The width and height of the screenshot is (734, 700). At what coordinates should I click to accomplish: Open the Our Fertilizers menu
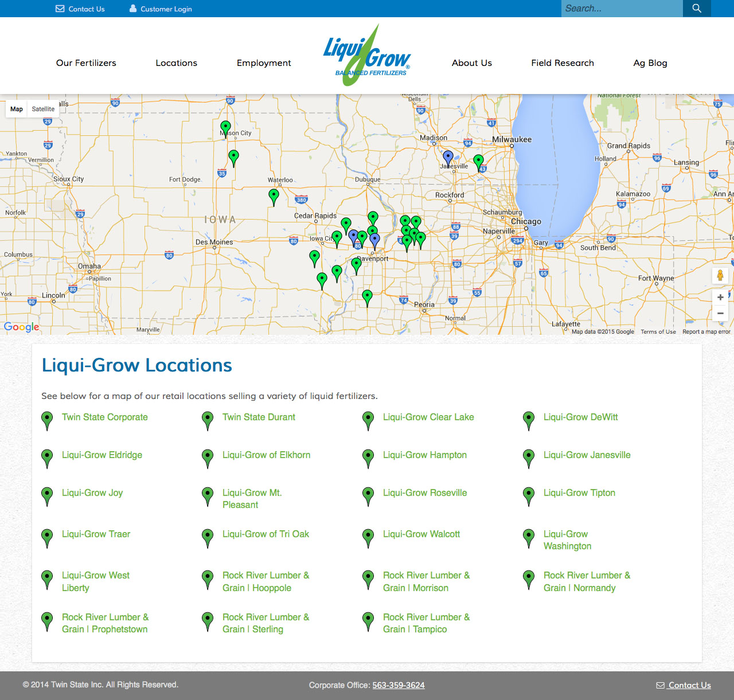coord(86,63)
